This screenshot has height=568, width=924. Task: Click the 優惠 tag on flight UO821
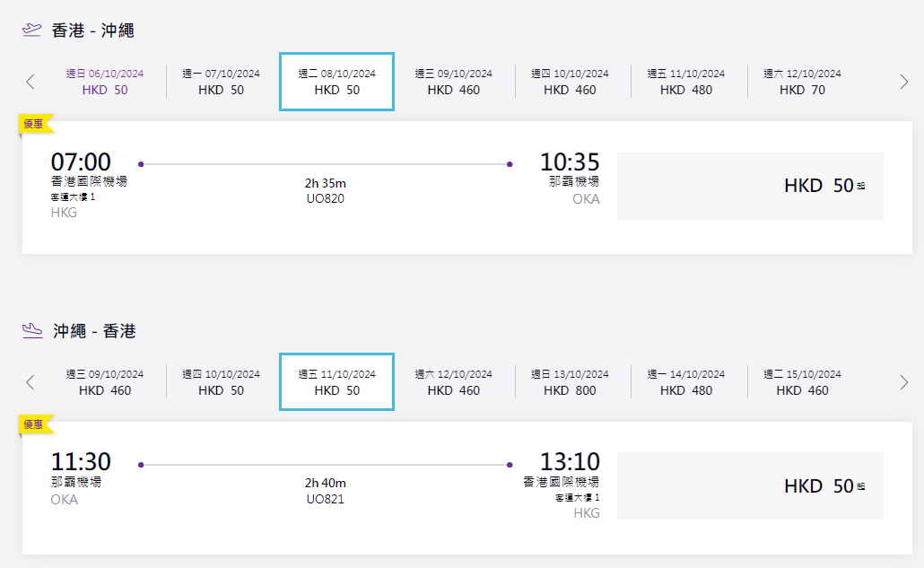pos(34,424)
